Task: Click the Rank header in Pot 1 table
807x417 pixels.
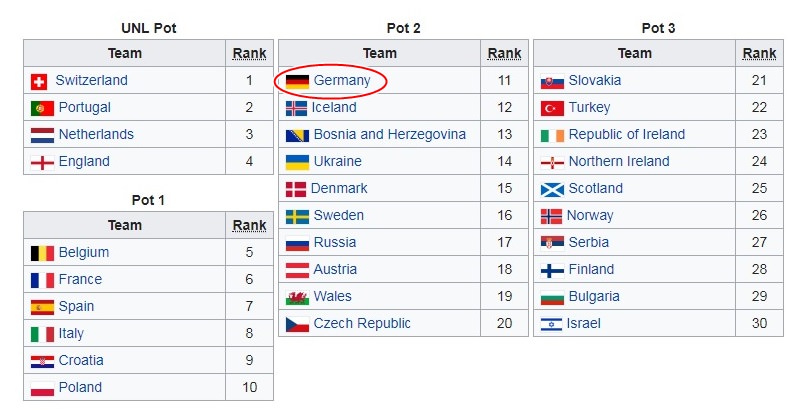Action: [250, 225]
